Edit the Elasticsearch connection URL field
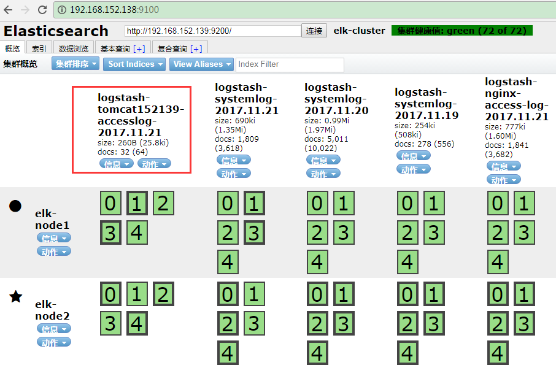 [x=213, y=31]
